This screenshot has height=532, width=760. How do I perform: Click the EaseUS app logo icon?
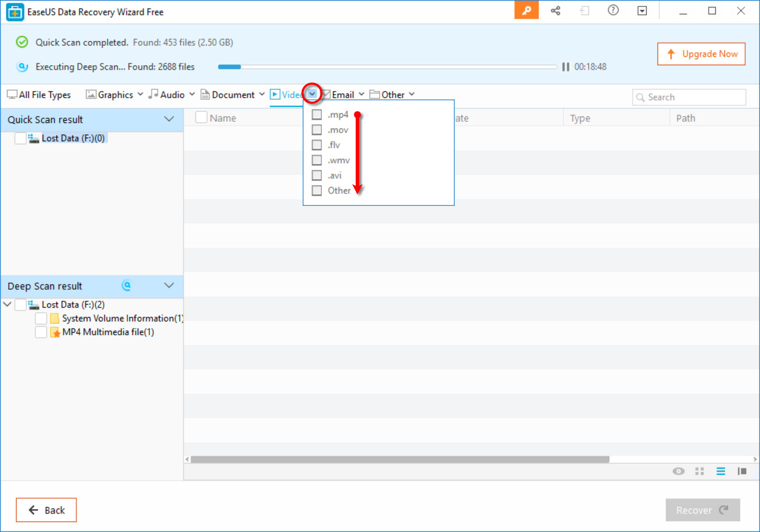pyautogui.click(x=15, y=12)
